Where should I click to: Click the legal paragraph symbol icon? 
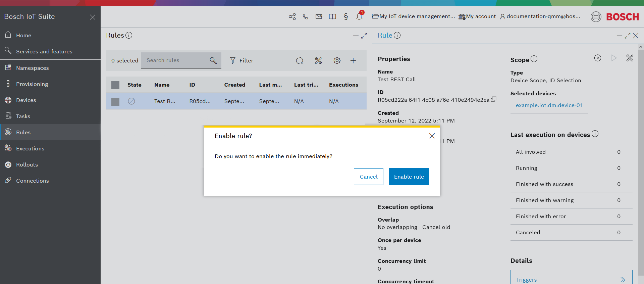[x=346, y=16]
